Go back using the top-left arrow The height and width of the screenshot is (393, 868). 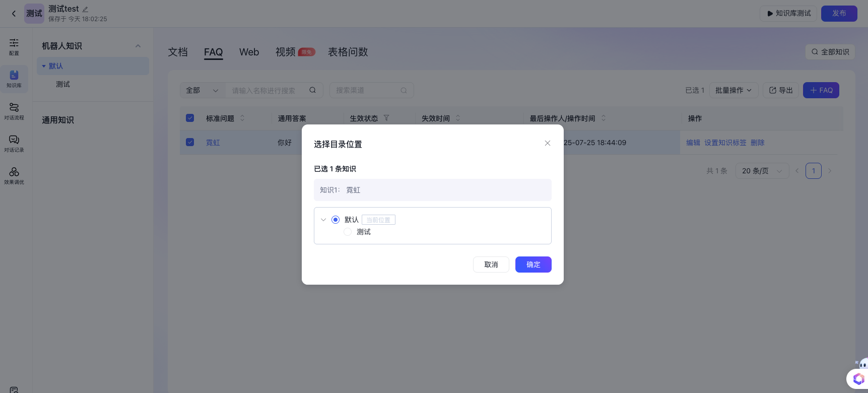point(14,14)
